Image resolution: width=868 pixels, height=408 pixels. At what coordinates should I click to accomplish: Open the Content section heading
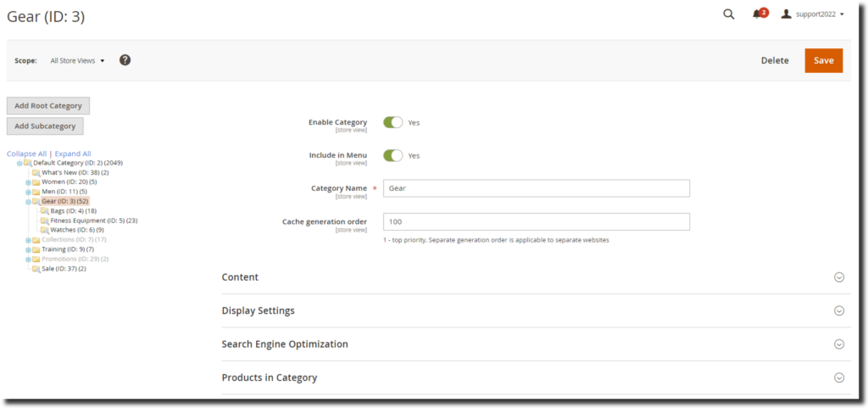240,277
